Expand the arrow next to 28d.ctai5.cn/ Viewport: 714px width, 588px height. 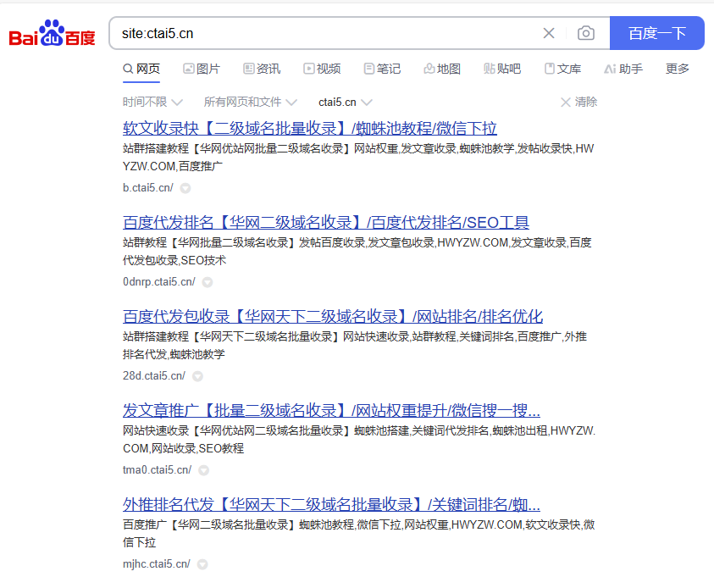(x=197, y=376)
